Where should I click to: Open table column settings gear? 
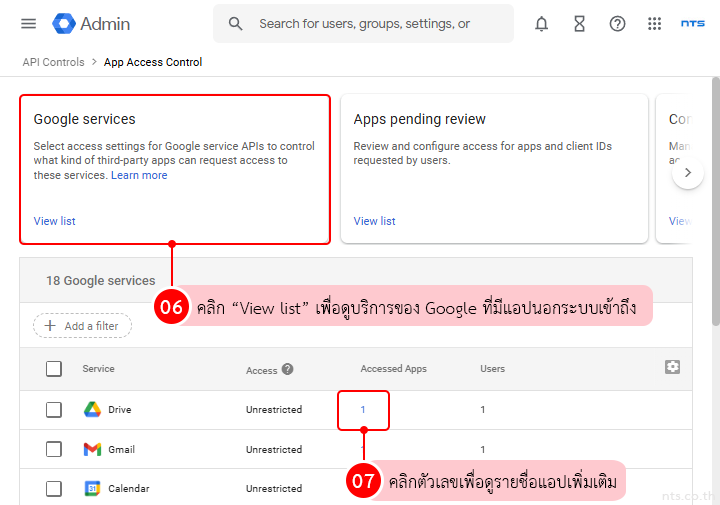[x=672, y=367]
